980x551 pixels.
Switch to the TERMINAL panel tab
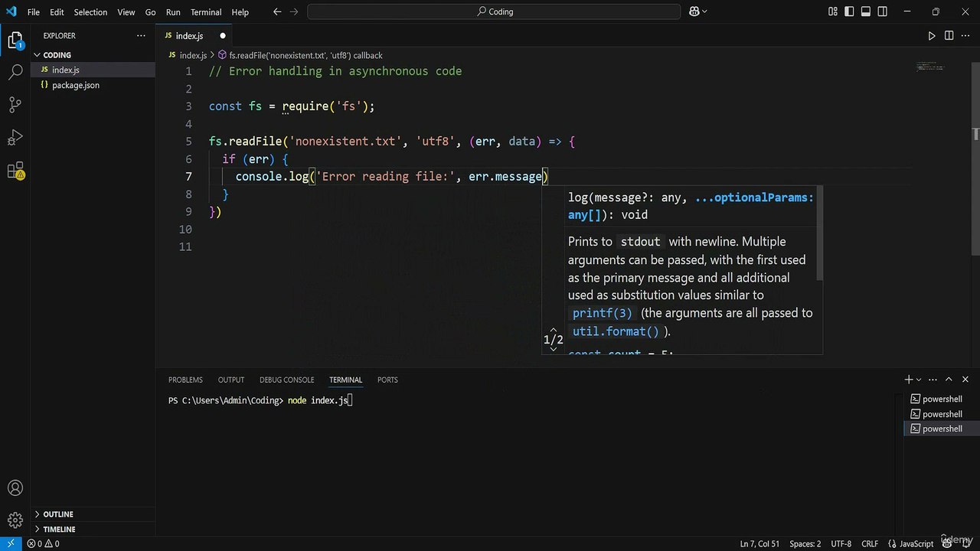pyautogui.click(x=345, y=380)
